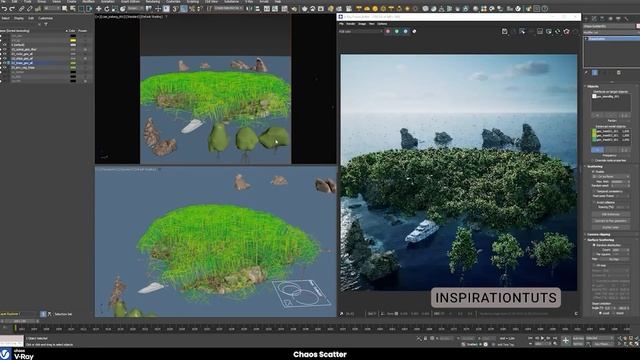640x360 pixels.
Task: Open the Render menu in V-Ray Frame Buffer
Action: tap(351, 24)
